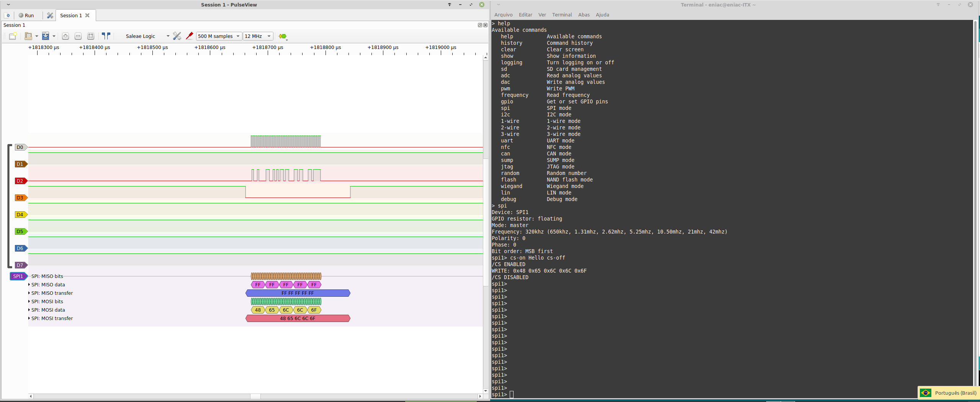Click the +1818300 µs ruler label
Screen dimensions: 980x402
coord(44,47)
